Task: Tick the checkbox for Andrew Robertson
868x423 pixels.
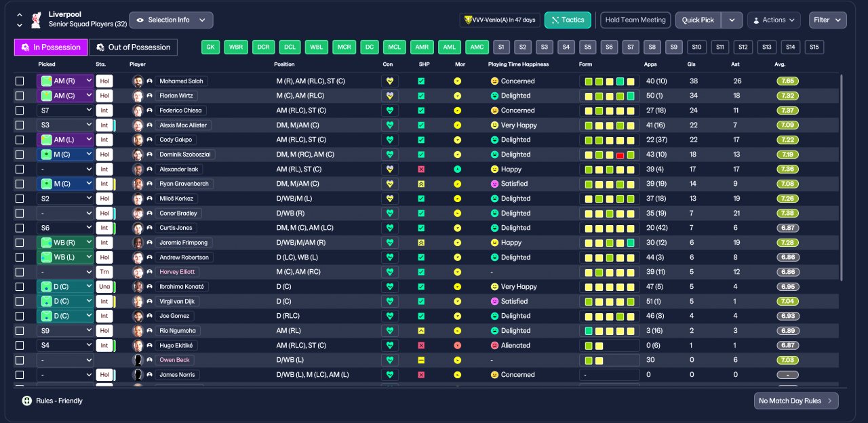Action: coord(20,257)
